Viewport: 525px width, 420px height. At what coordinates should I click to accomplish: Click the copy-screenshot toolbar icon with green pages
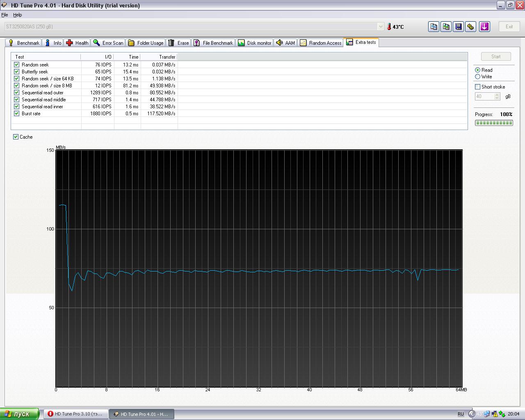coord(446,27)
